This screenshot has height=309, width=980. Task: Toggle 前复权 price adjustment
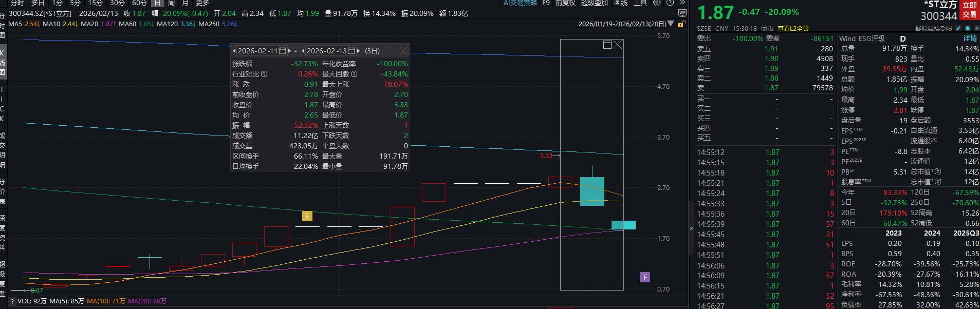(x=565, y=3)
